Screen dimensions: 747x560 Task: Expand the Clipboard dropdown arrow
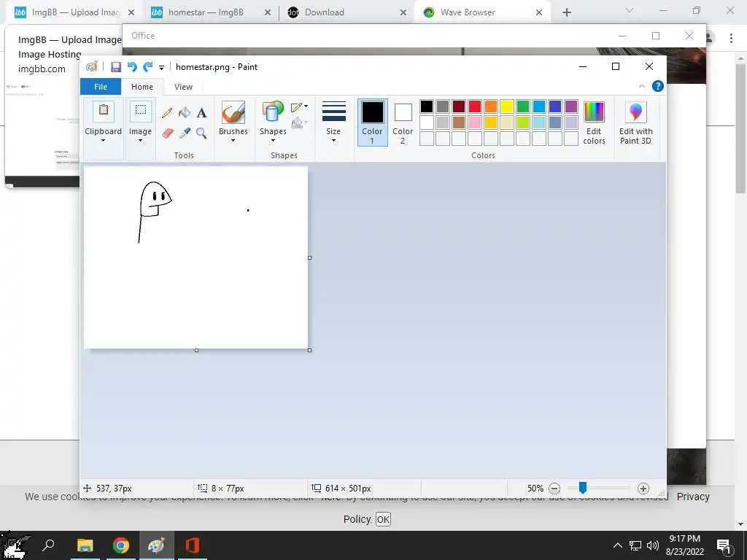click(103, 141)
